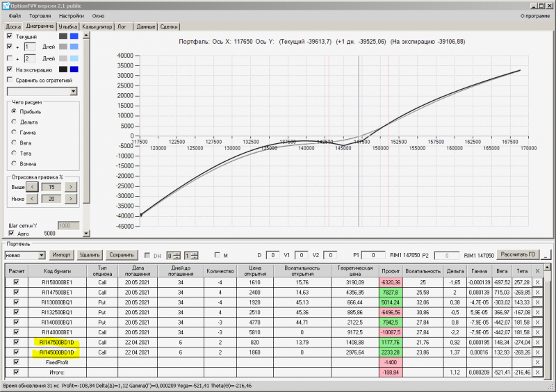This screenshot has width=556, height=392.
Task: Delete the RI140000BQ1 Put row X
Action: pos(537,322)
